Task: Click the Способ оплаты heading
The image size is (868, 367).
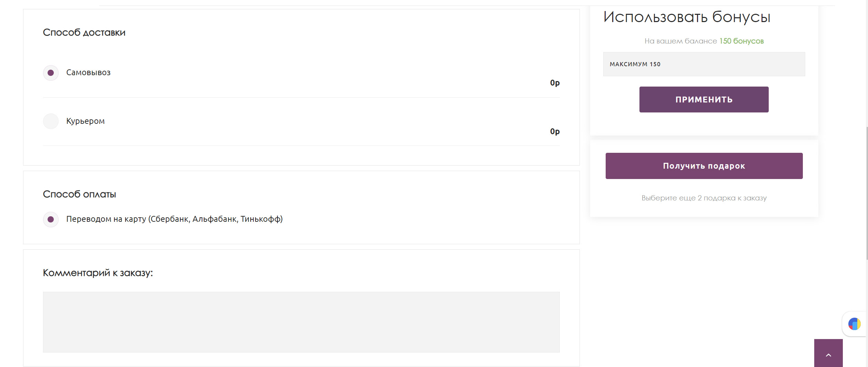Action: 79,194
